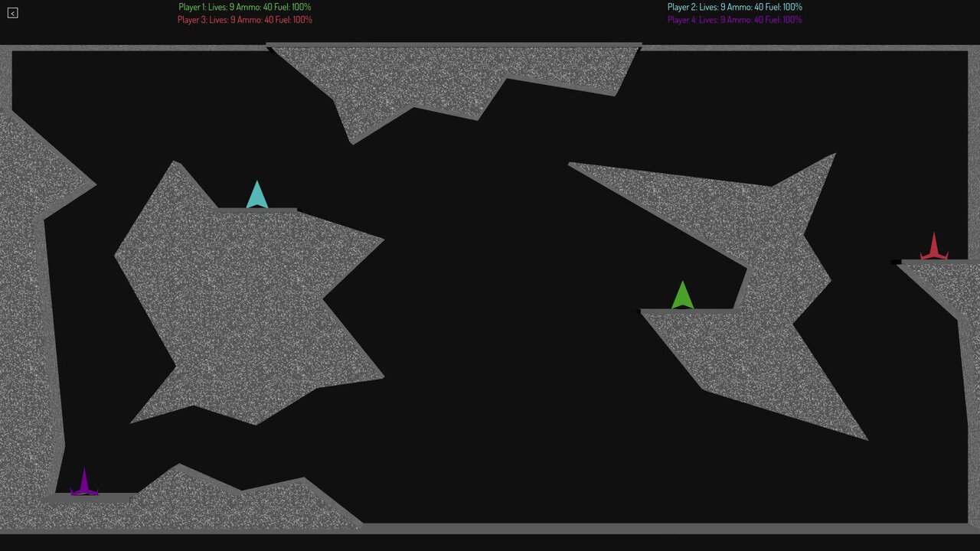The height and width of the screenshot is (551, 980).
Task: Select the cyan player ship
Action: tap(257, 197)
